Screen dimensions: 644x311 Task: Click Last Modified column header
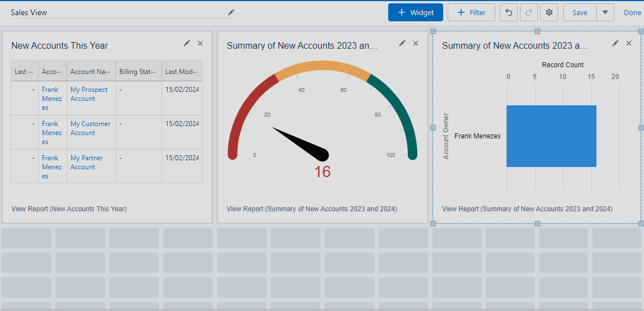coord(182,71)
